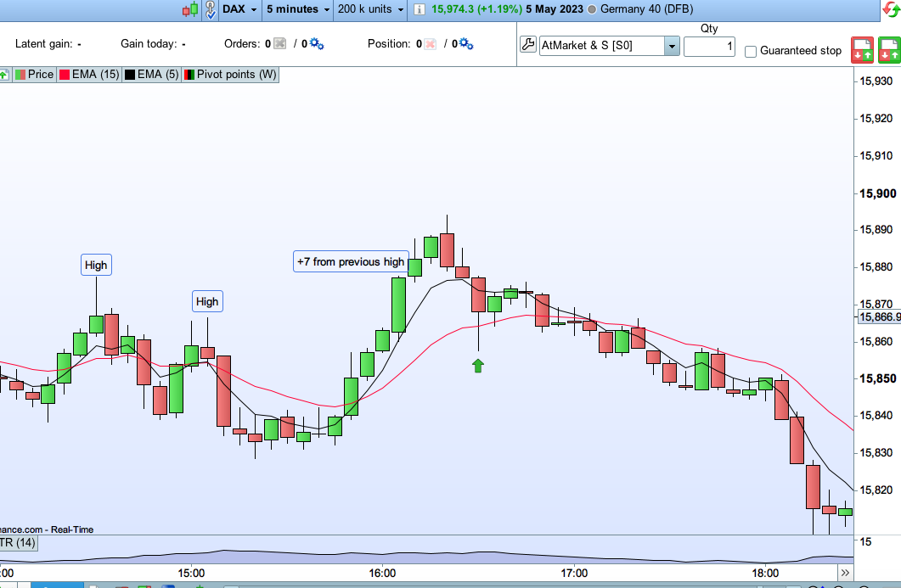This screenshot has height=588, width=901.
Task: Select the Pivot points (W) legend tab
Action: point(230,75)
